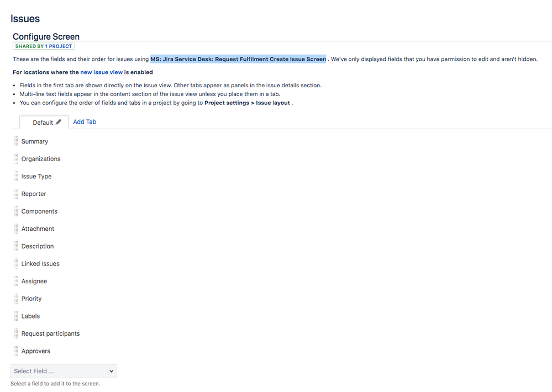Click the drag handle beside Issue Type
The height and width of the screenshot is (392, 552).
(16, 176)
